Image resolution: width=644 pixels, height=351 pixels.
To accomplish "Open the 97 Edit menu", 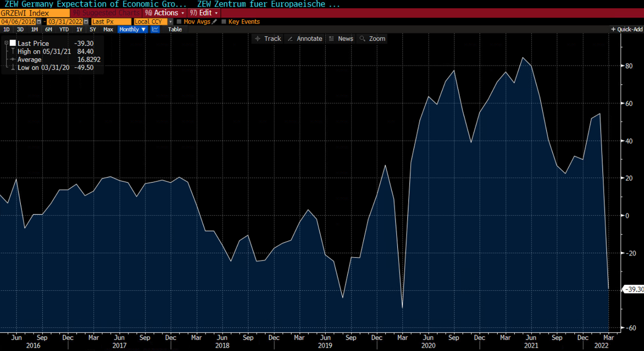I will (x=203, y=13).
